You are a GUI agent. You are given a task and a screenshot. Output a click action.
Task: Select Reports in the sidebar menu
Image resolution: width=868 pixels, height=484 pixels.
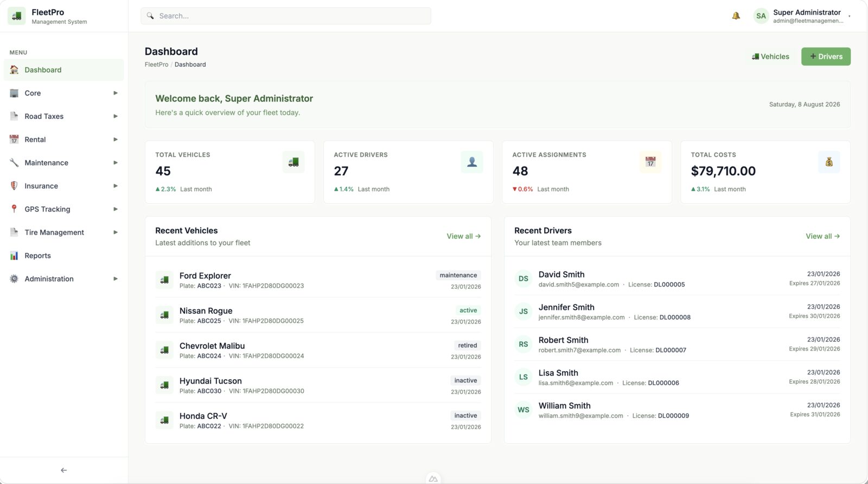(x=64, y=256)
